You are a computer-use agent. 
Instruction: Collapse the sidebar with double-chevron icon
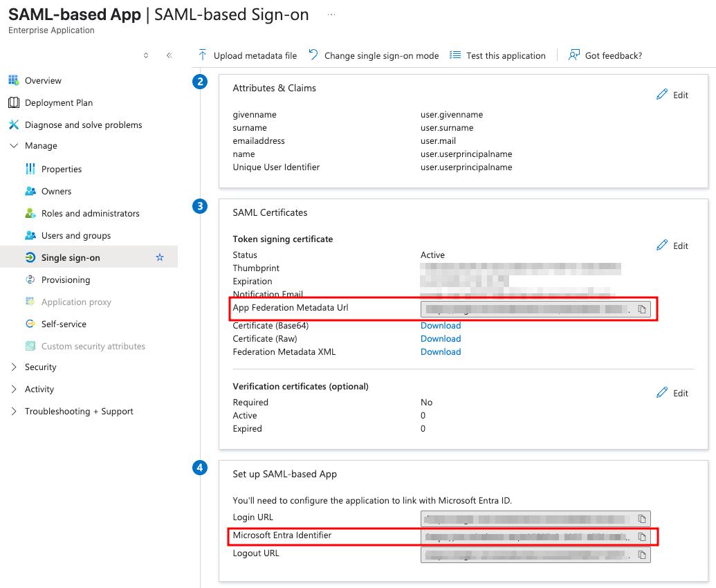click(x=169, y=55)
